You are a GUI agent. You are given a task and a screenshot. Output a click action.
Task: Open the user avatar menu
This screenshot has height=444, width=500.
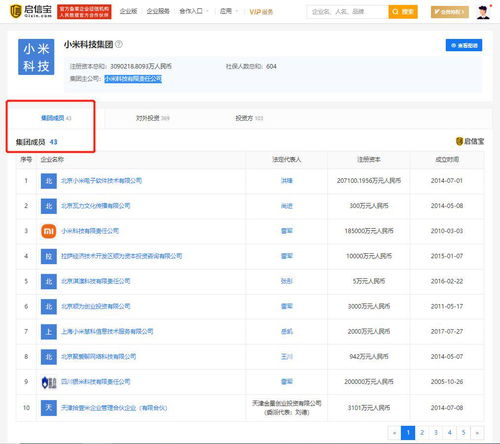483,12
